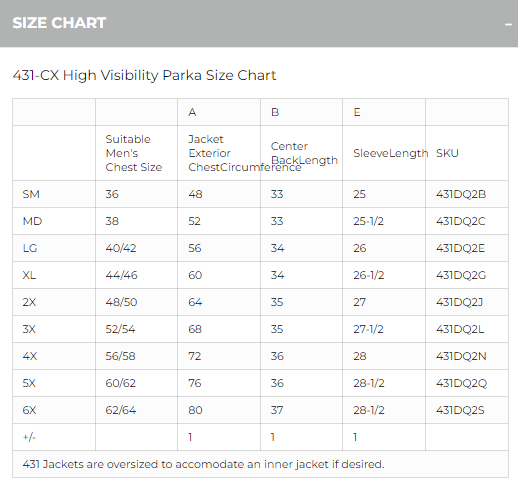Select SKU 431DQ2J in the 2X row

[459, 302]
